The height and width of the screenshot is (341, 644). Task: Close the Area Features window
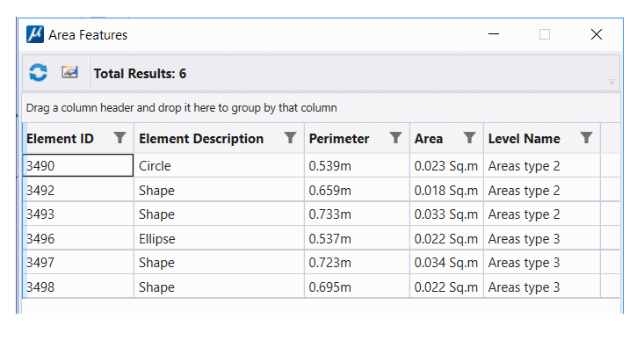point(597,34)
